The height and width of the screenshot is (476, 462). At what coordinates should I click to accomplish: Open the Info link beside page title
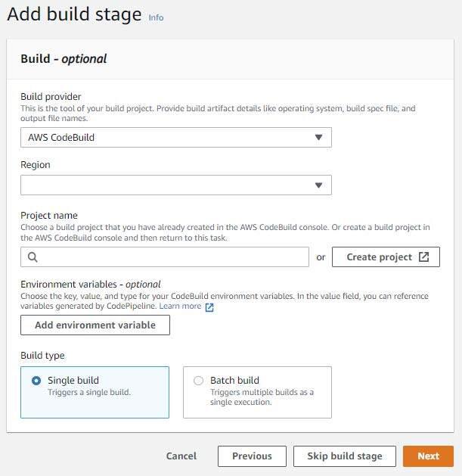[156, 17]
